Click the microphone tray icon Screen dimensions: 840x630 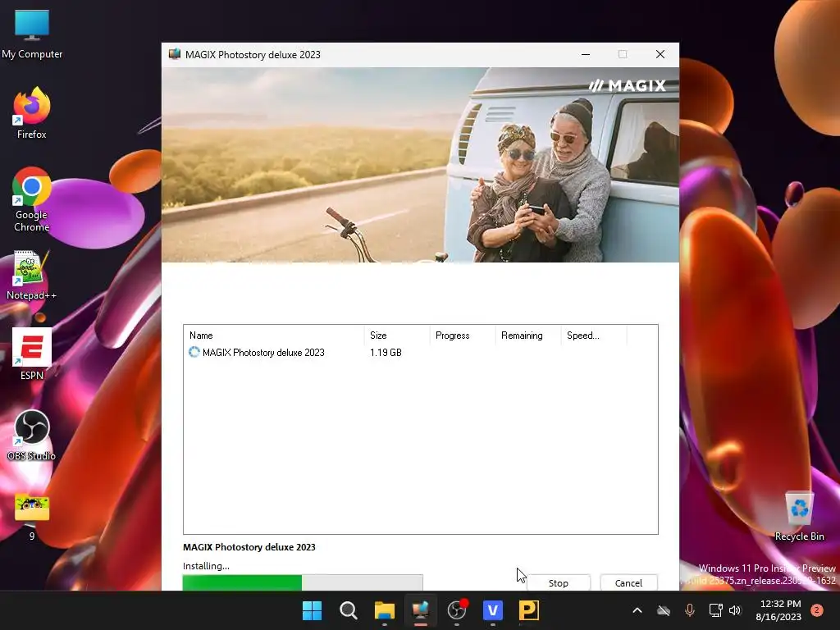click(689, 610)
